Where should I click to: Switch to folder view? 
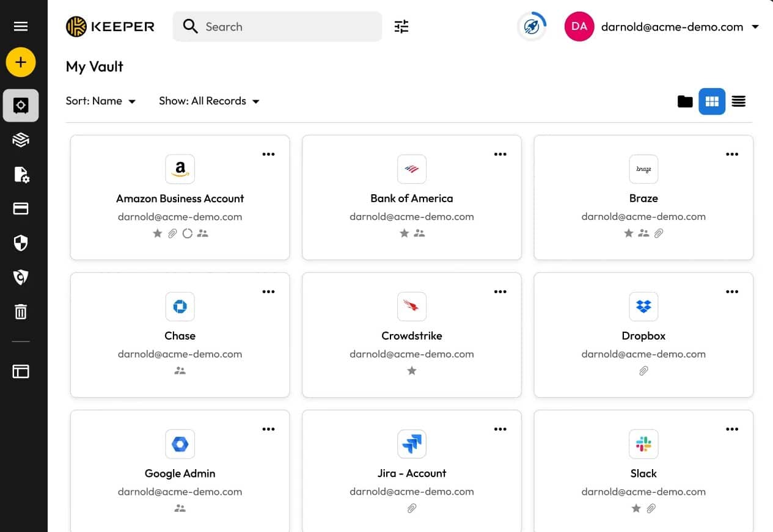click(x=685, y=101)
